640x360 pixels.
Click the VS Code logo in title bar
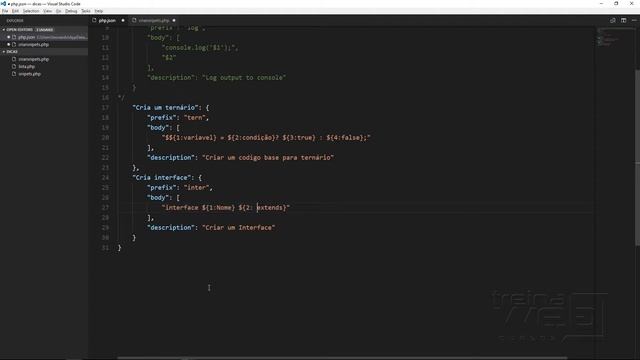click(x=3, y=4)
